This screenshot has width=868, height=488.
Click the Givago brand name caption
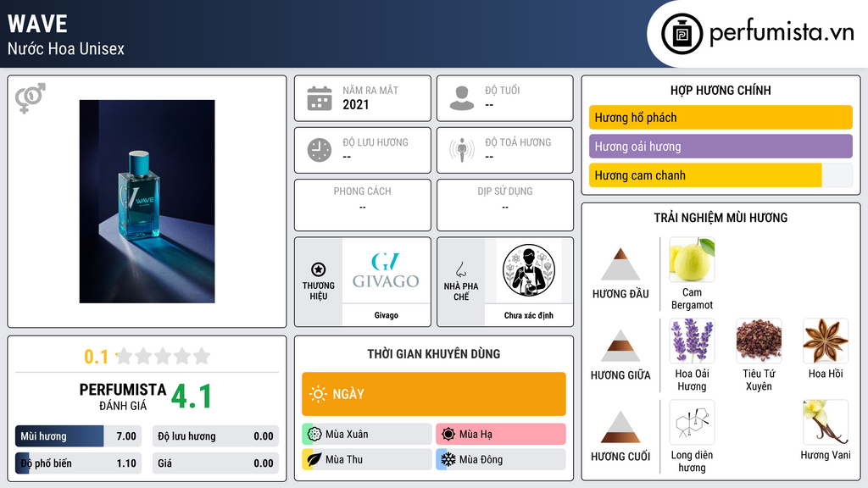click(x=386, y=315)
